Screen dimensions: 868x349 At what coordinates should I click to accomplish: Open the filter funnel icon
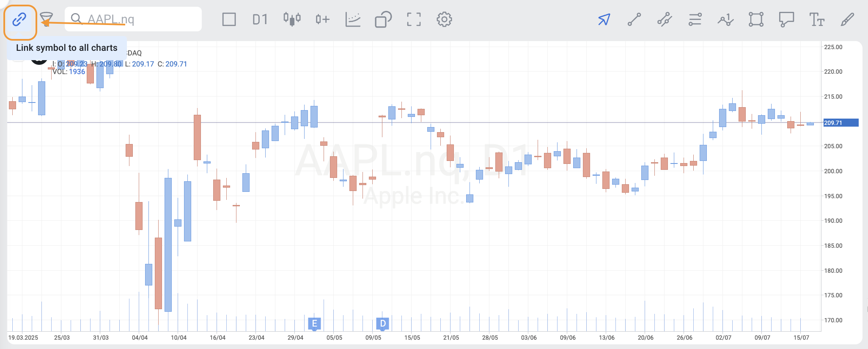(x=46, y=19)
